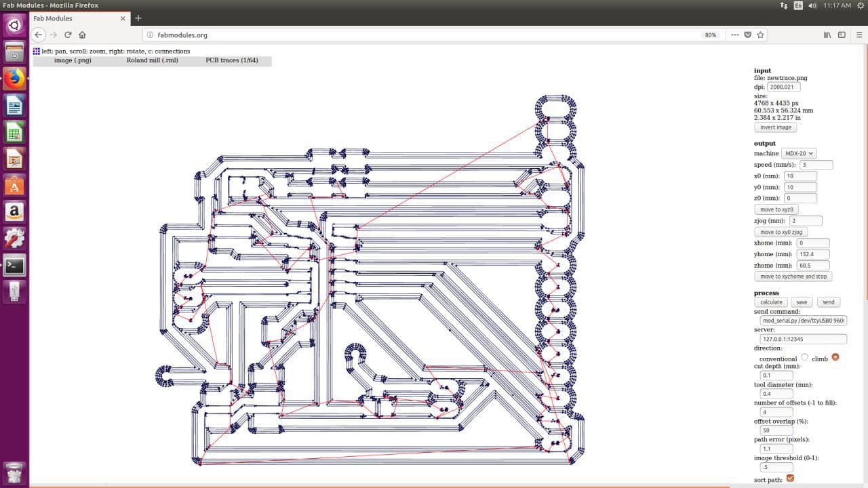Open the Firefox library icon

827,35
